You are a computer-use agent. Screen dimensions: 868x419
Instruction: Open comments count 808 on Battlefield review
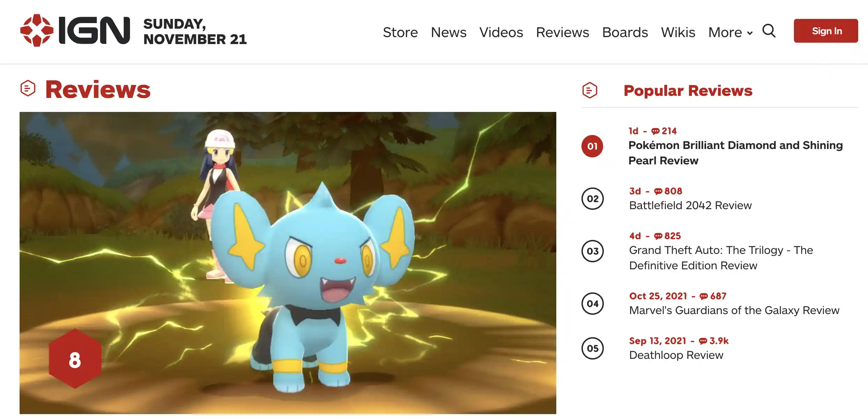[x=668, y=191]
